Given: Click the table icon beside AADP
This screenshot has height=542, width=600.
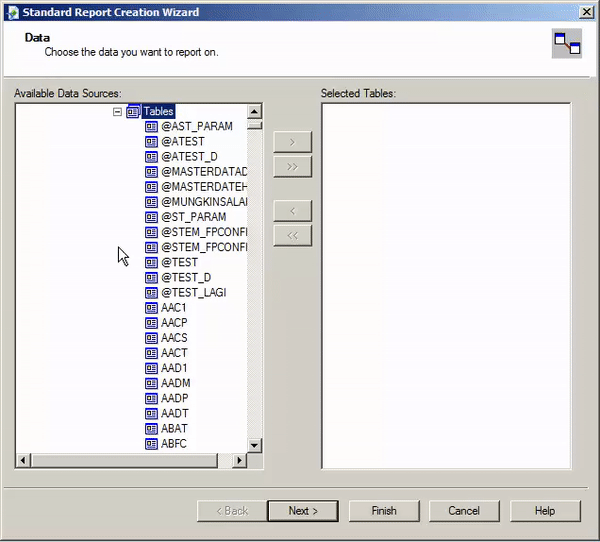Looking at the screenshot, I should click(151, 399).
